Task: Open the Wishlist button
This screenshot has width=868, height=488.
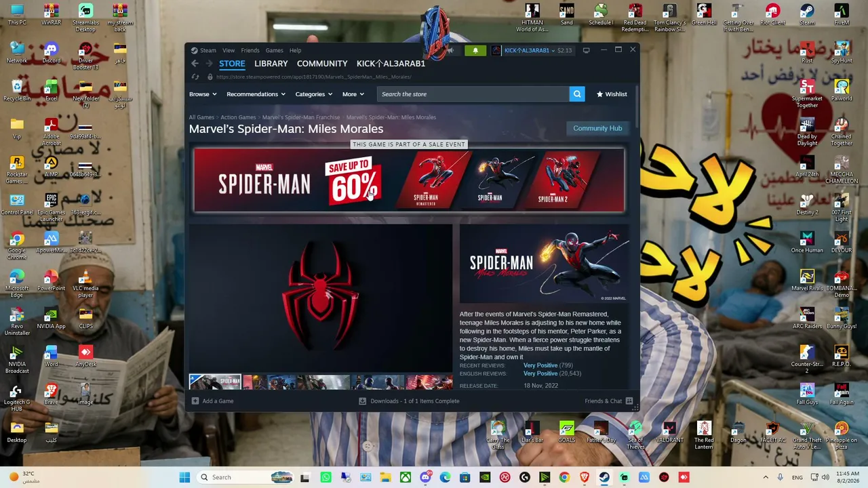Action: pos(612,94)
